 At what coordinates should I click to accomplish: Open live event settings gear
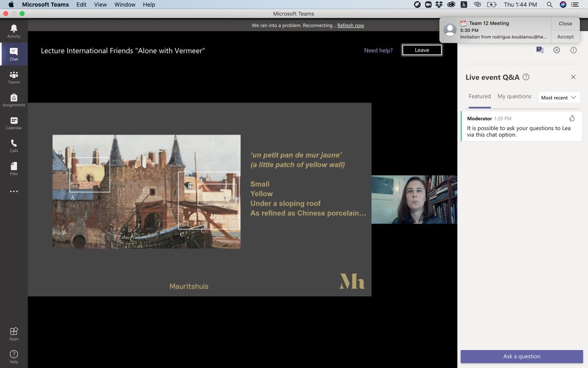click(556, 50)
